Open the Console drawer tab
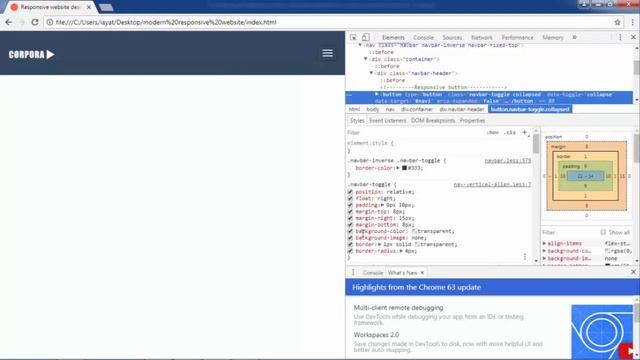The width and height of the screenshot is (640, 360). 373,272
